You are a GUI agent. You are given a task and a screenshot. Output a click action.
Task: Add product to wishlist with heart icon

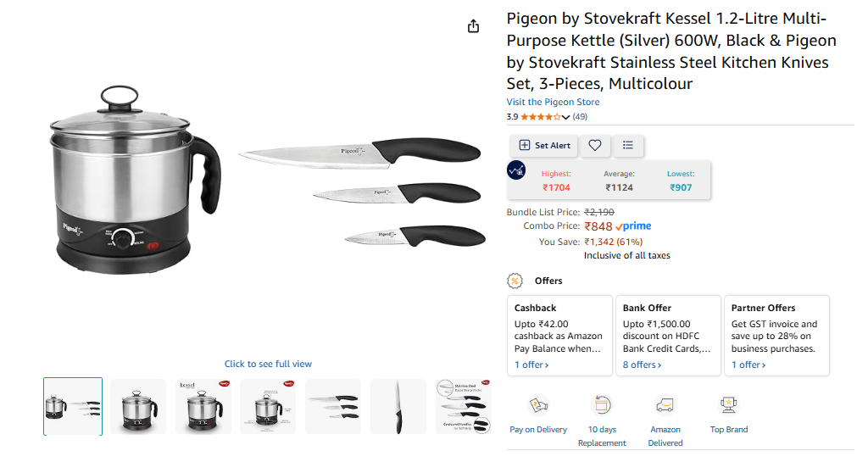(595, 146)
